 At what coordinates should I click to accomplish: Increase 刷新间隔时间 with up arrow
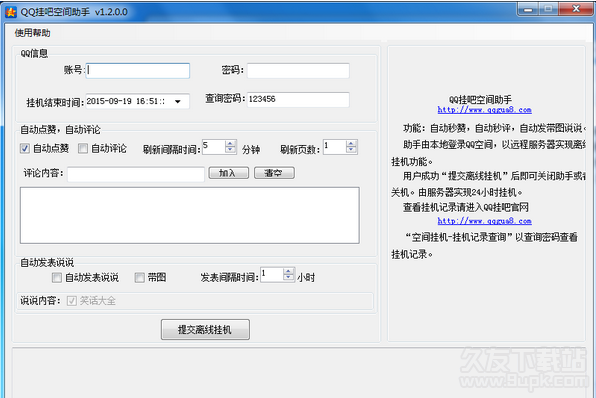pos(230,144)
